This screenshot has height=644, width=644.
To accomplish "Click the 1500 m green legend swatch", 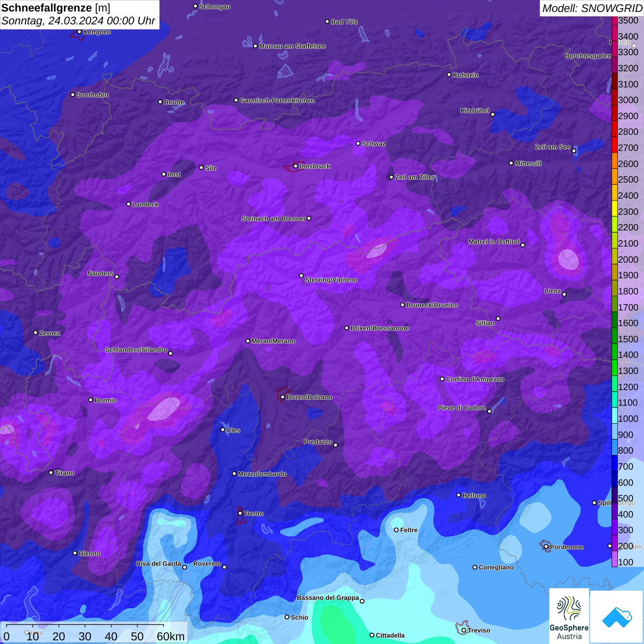I will (615, 336).
